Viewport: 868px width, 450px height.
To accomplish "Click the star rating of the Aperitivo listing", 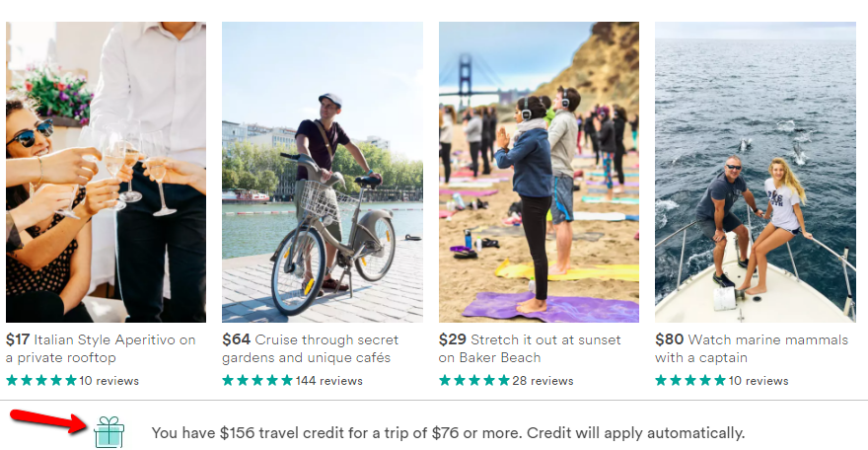I will (x=41, y=380).
